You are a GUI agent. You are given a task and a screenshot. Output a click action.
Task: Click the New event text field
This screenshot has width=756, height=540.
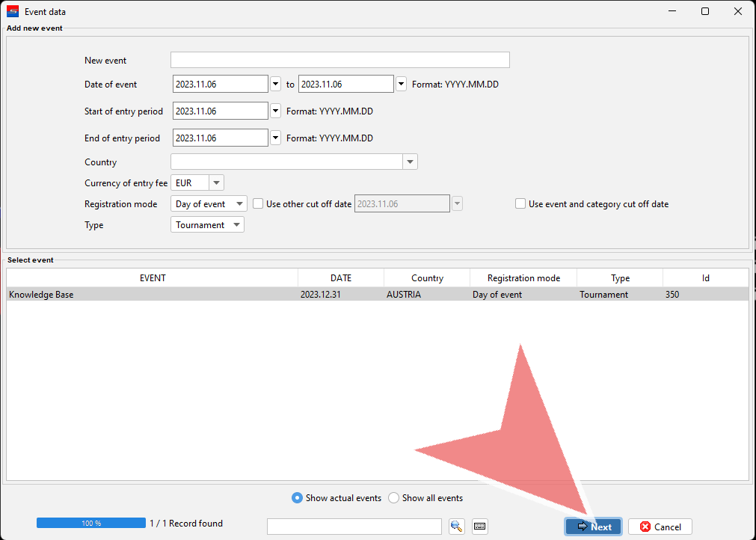point(339,61)
